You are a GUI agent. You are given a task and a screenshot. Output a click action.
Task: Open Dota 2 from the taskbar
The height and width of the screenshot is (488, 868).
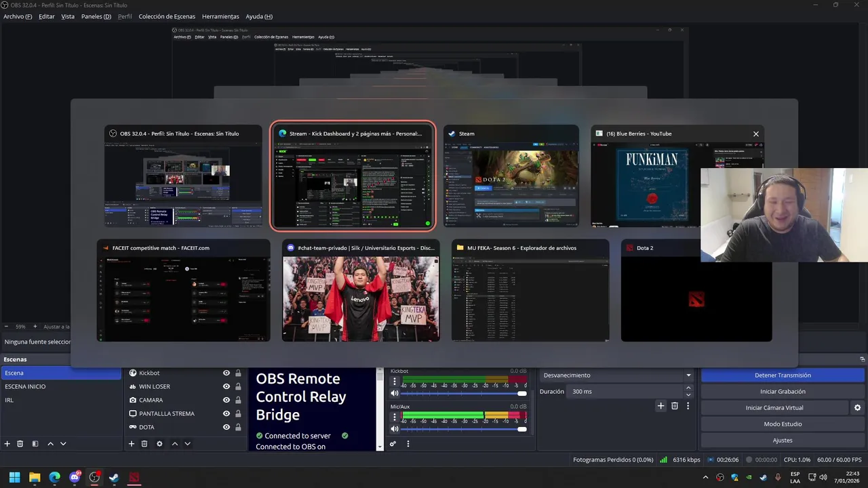134,478
